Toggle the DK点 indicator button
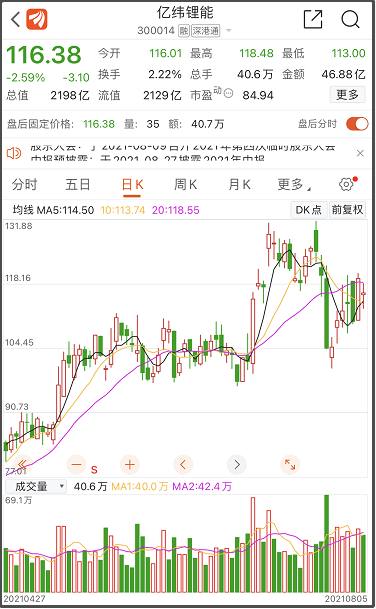This screenshot has width=376, height=609. tap(309, 210)
